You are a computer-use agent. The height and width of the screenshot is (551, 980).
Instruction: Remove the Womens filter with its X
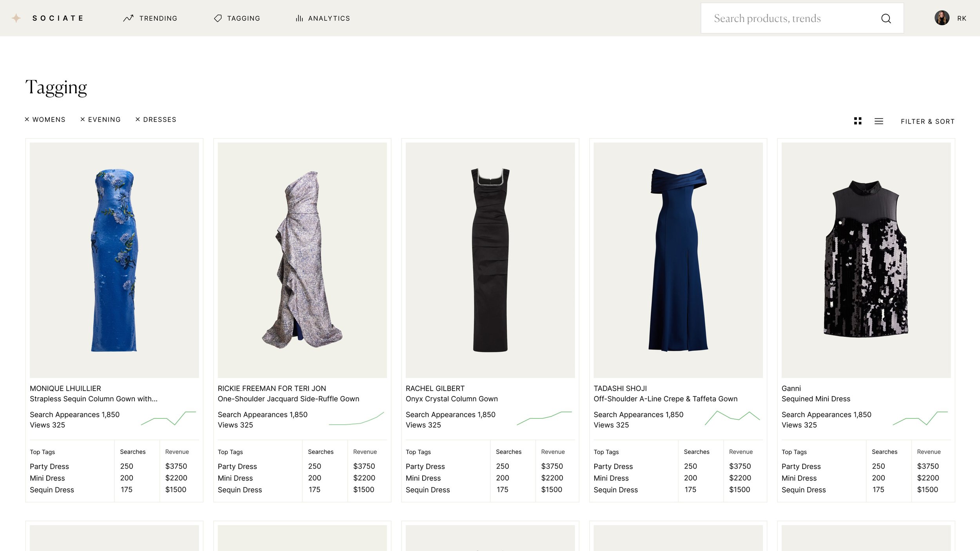click(x=27, y=119)
